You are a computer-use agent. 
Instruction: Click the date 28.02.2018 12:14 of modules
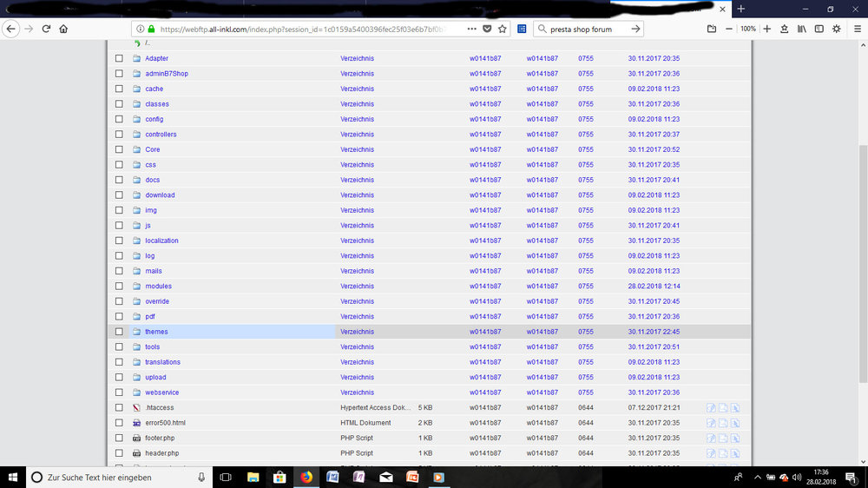click(x=654, y=287)
